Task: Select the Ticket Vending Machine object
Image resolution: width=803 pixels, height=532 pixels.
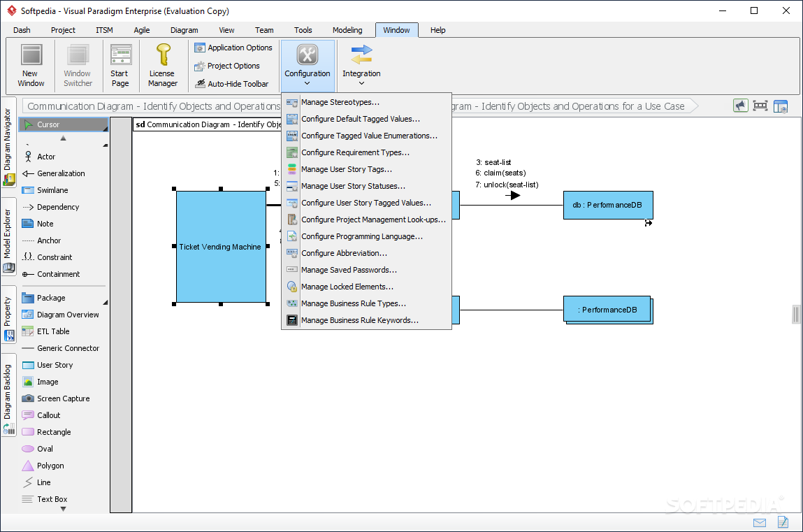Action: 221,247
